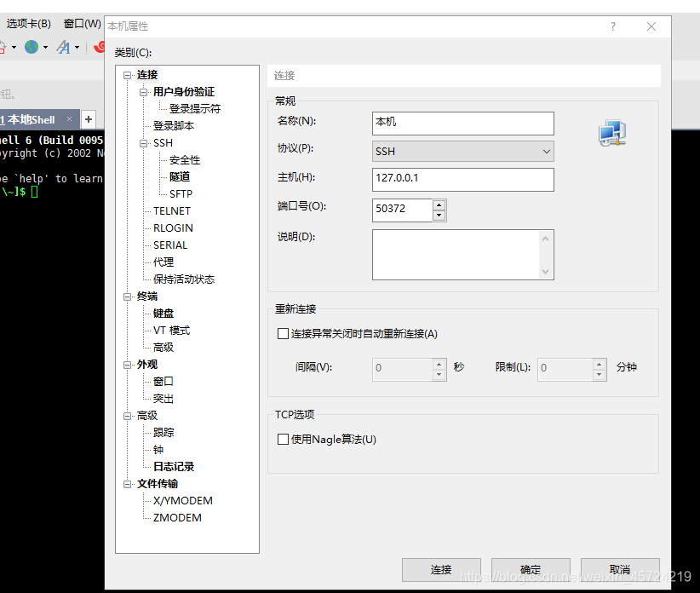This screenshot has width=700, height=593.
Task: Decrease 限制 value with down arrow
Action: click(600, 375)
